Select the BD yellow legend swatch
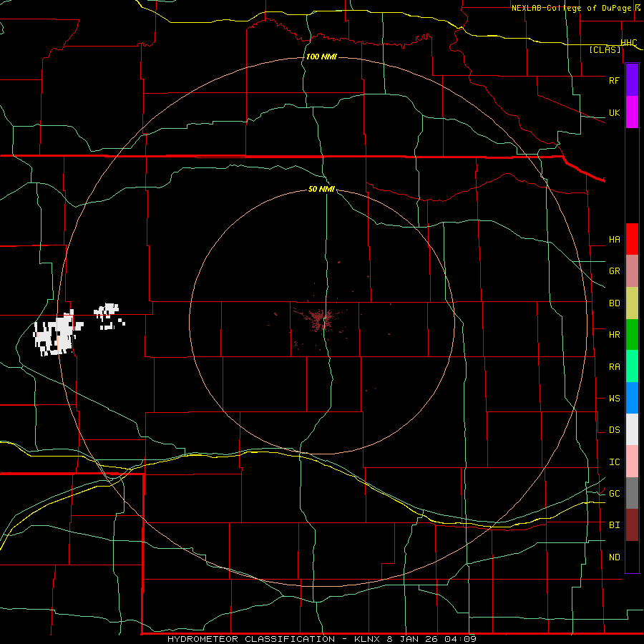 pos(632,303)
